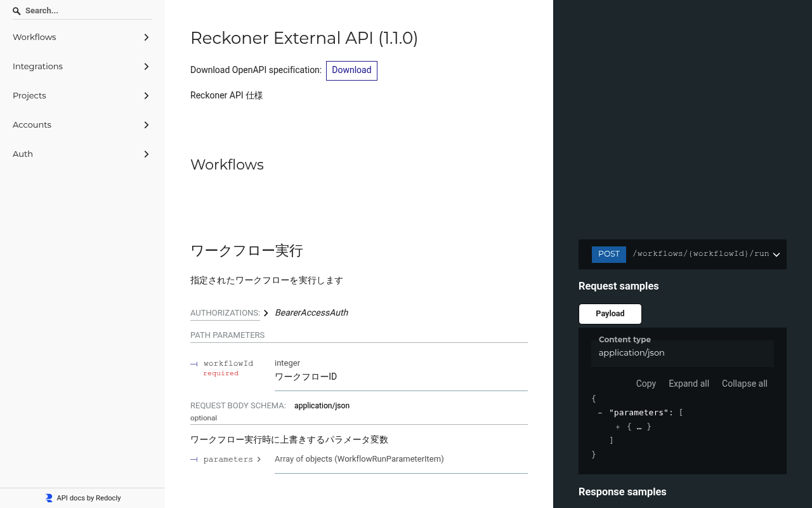Click the Array of objects type text
Image resolution: width=812 pixels, height=508 pixels.
(359, 459)
